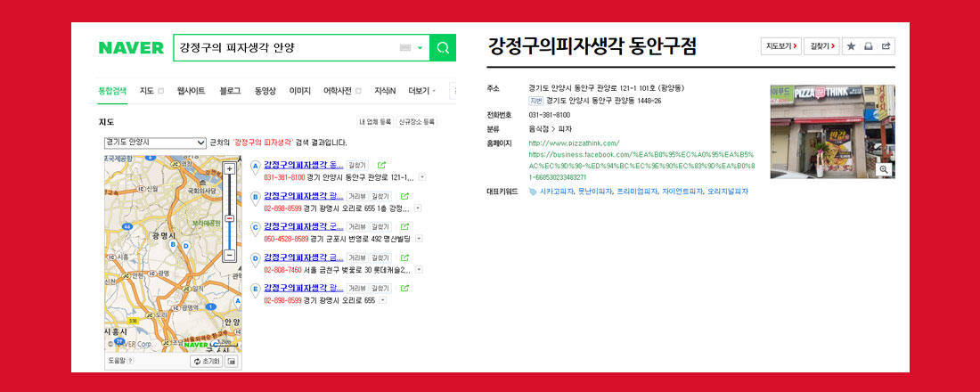Image resolution: width=980 pixels, height=392 pixels.
Task: Click 시카고피자 keyword link
Action: click(x=556, y=192)
